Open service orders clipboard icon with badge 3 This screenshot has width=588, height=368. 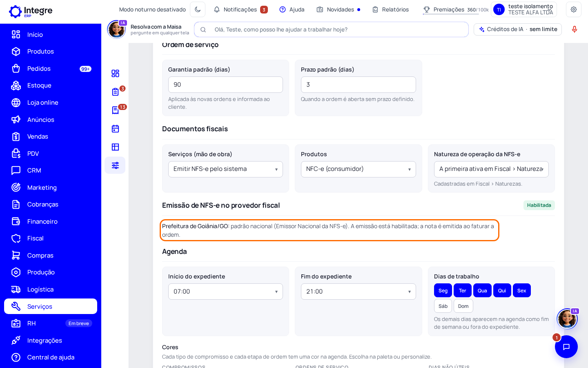[x=115, y=92]
